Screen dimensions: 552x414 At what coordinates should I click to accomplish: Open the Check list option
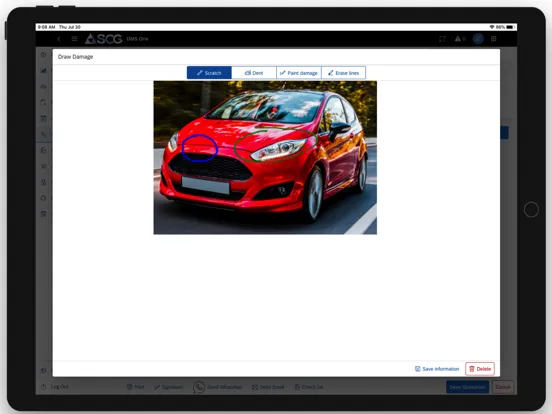[x=309, y=387]
